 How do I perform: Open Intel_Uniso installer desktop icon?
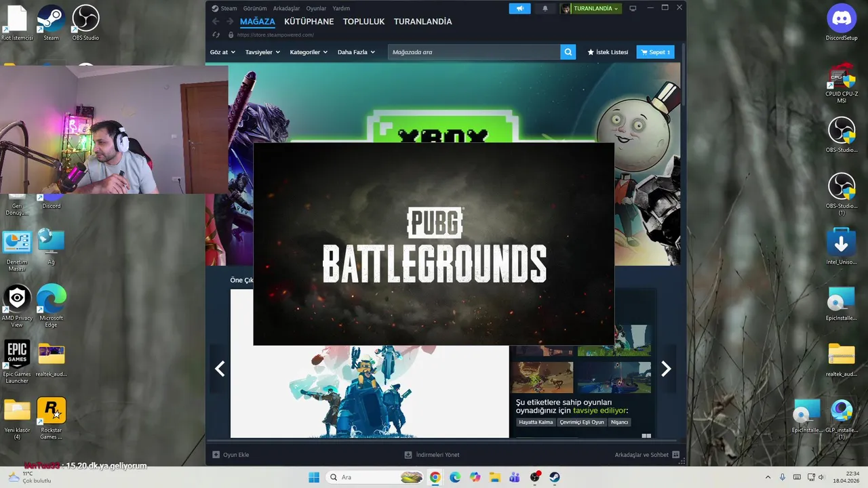click(842, 247)
